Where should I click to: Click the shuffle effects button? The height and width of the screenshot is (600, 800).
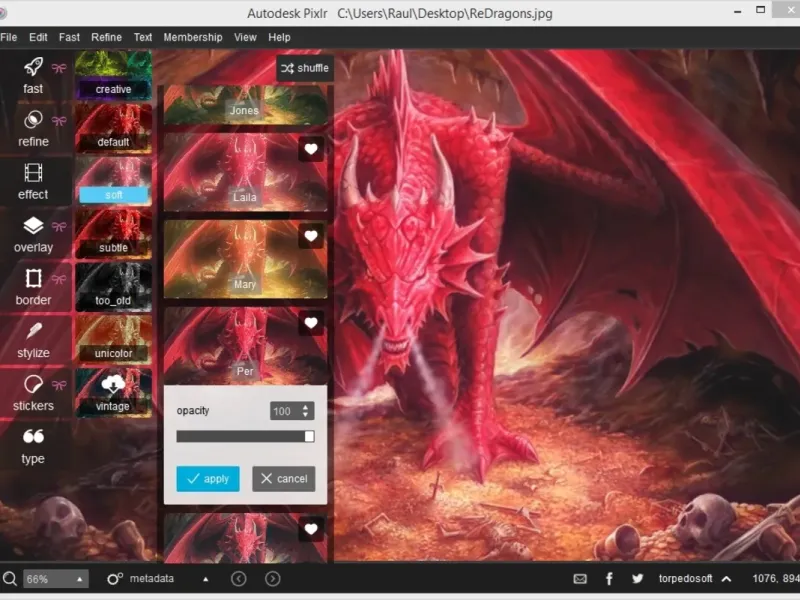pos(305,68)
